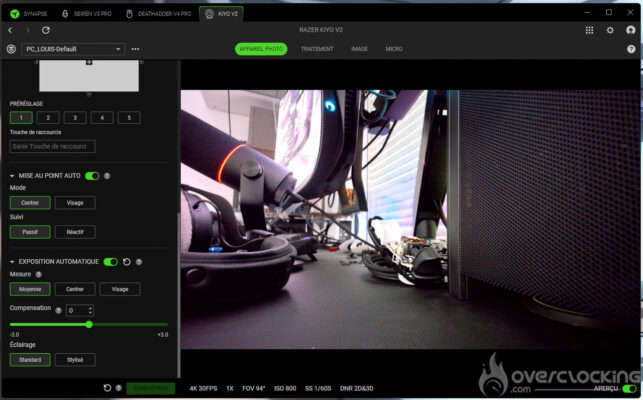This screenshot has height=400, width=643.
Task: Select preset 5
Action: (129, 118)
